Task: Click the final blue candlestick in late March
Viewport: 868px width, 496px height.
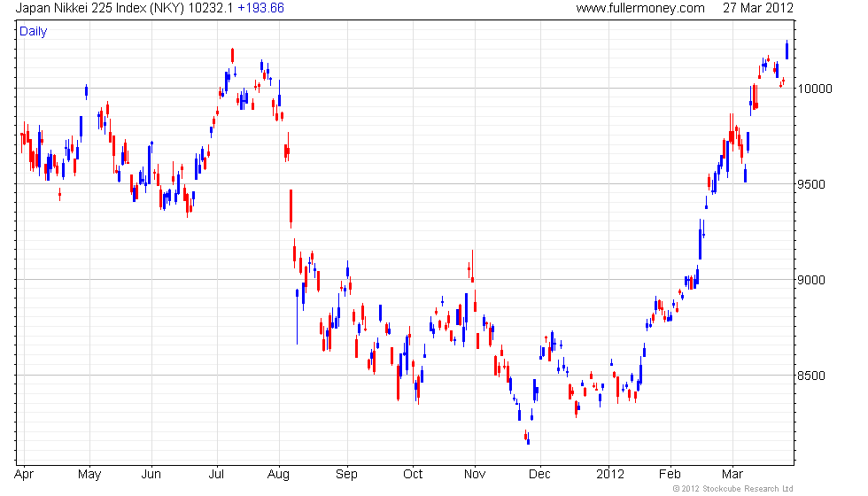Action: (x=787, y=50)
